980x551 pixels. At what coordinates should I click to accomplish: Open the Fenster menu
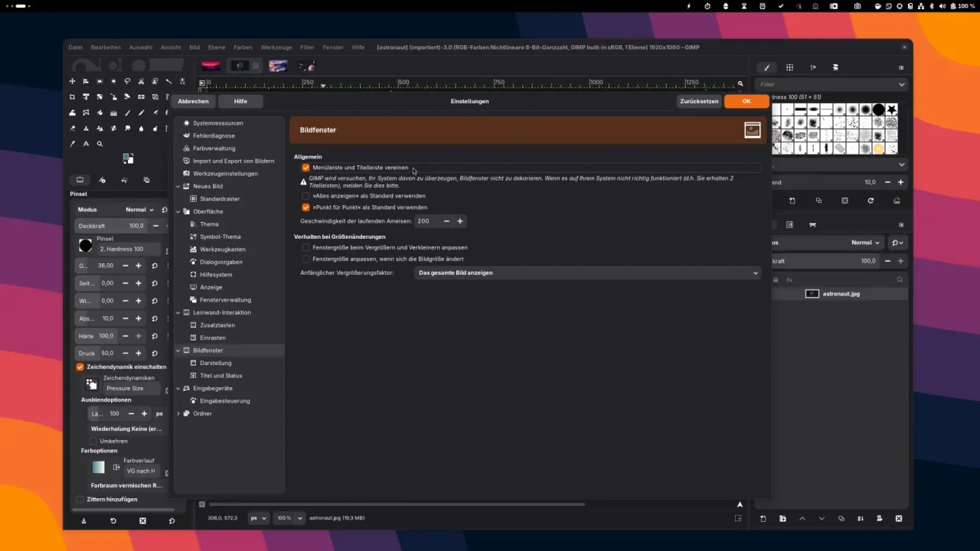332,47
